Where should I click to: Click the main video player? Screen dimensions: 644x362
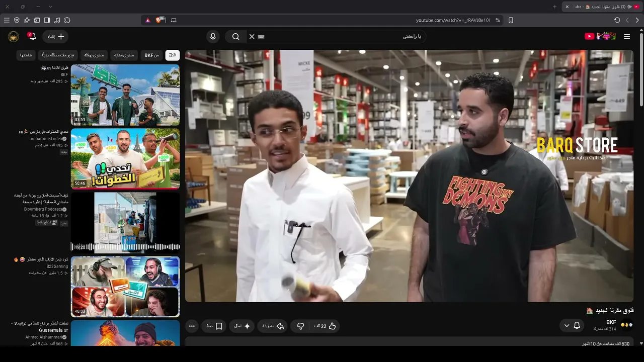pos(409,176)
